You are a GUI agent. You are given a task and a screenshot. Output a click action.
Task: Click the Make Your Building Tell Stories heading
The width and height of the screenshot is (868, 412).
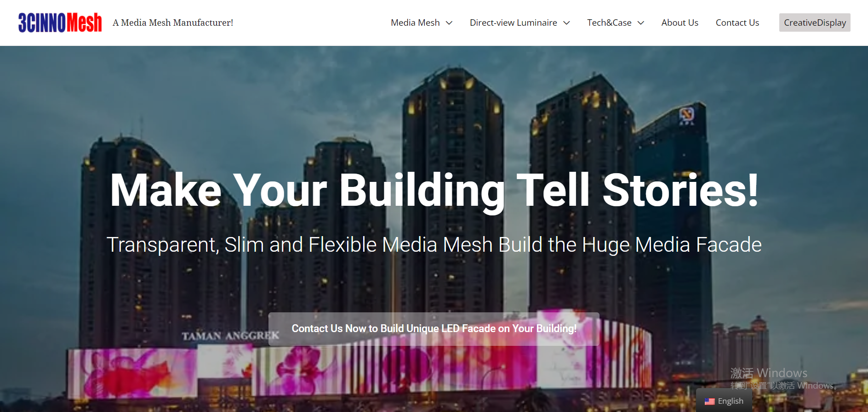click(x=434, y=190)
